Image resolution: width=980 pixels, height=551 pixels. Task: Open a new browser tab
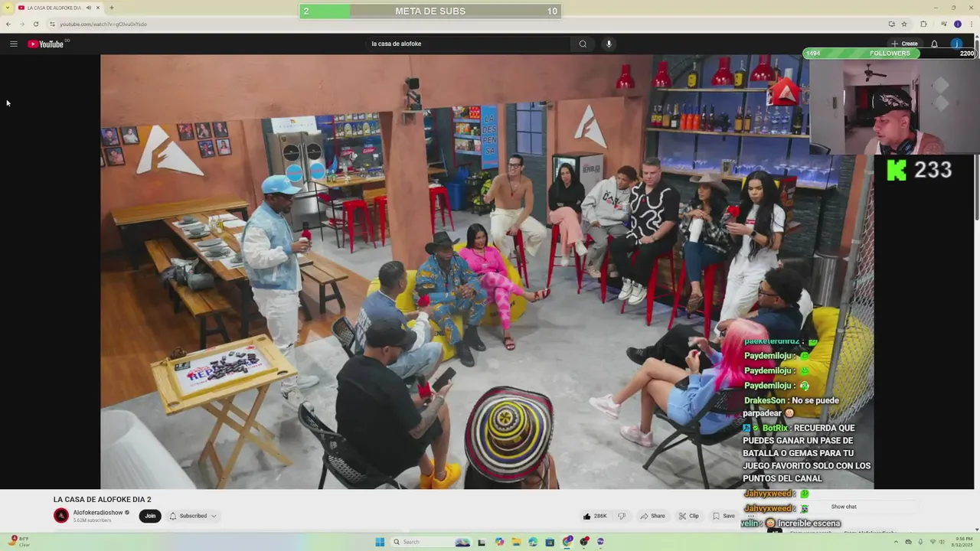click(x=112, y=8)
